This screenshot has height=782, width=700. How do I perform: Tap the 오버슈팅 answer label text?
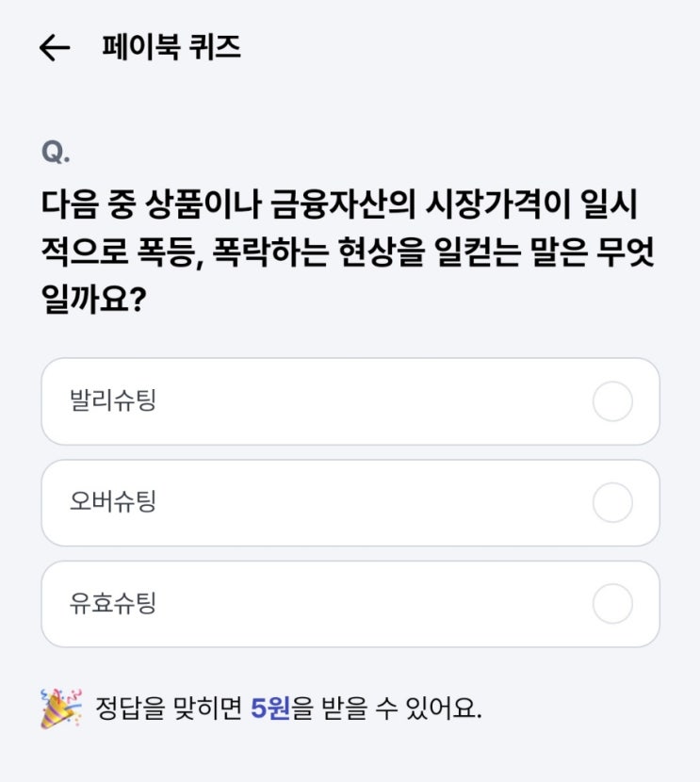113,503
